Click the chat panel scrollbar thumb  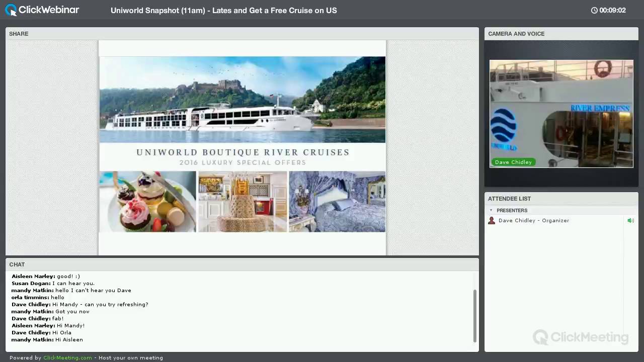[x=474, y=316]
